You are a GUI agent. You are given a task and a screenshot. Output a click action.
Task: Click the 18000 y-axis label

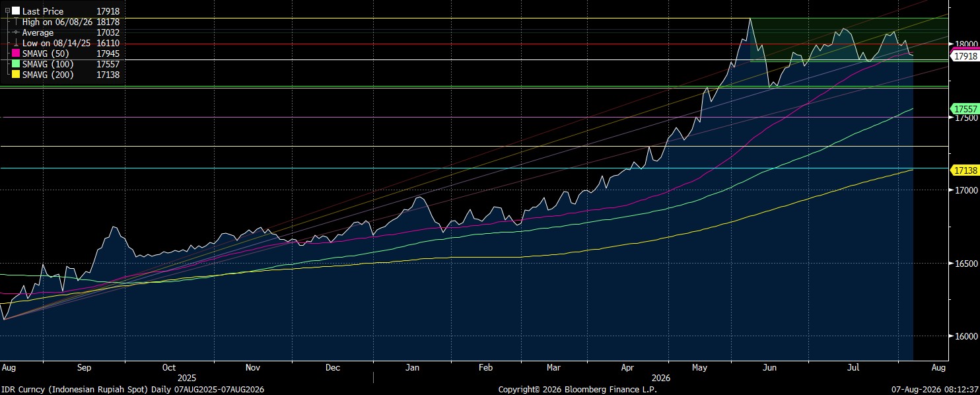(965, 45)
